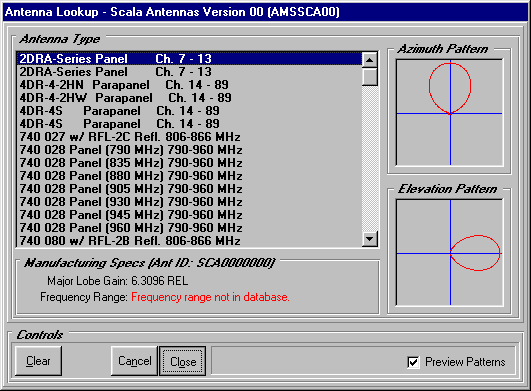Toggle the Preview Patterns checkbox
The image size is (531, 391).
point(413,362)
